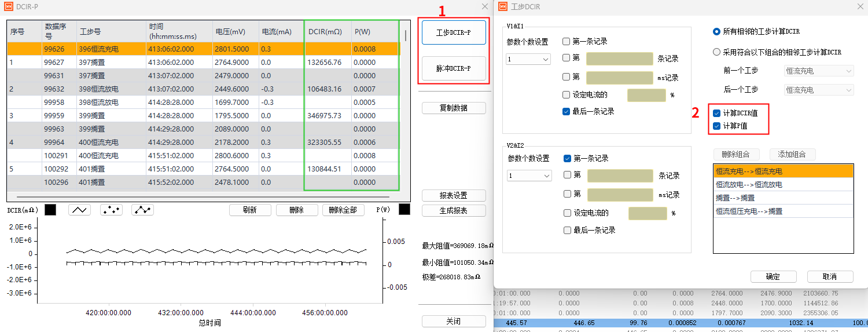
Task: Select 恒流放电-->恒流放电 in combination list
Action: pyautogui.click(x=782, y=184)
